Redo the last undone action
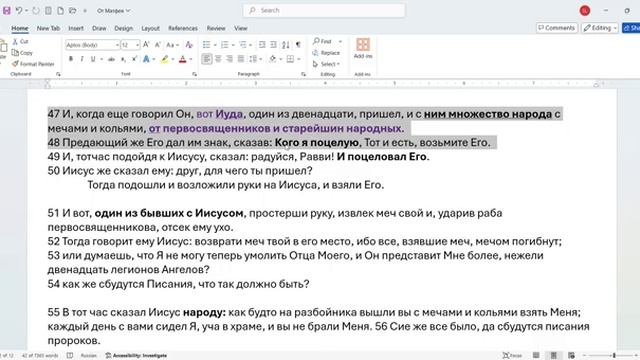This screenshot has height=360, width=640. pyautogui.click(x=36, y=11)
